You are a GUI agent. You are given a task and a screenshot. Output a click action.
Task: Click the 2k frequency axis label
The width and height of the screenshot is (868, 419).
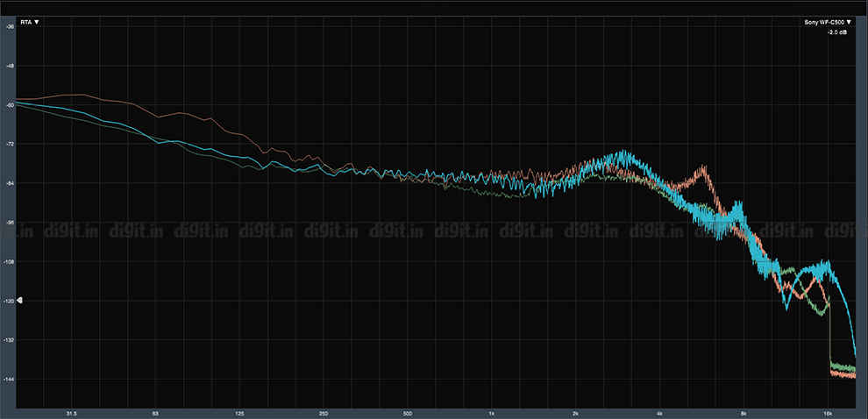tap(576, 413)
